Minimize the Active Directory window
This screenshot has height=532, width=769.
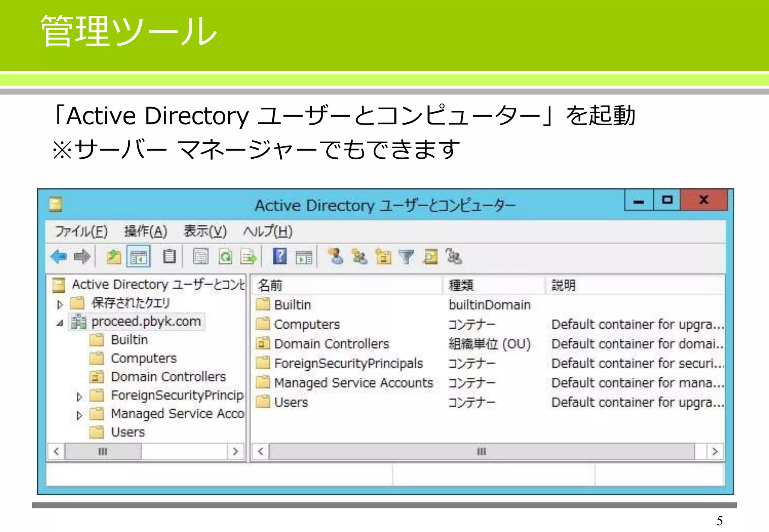(x=639, y=200)
